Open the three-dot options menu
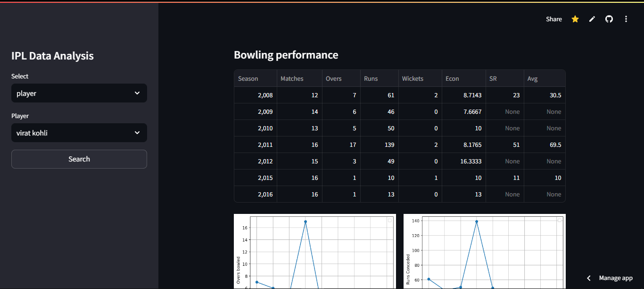This screenshot has width=644, height=289. tap(626, 19)
